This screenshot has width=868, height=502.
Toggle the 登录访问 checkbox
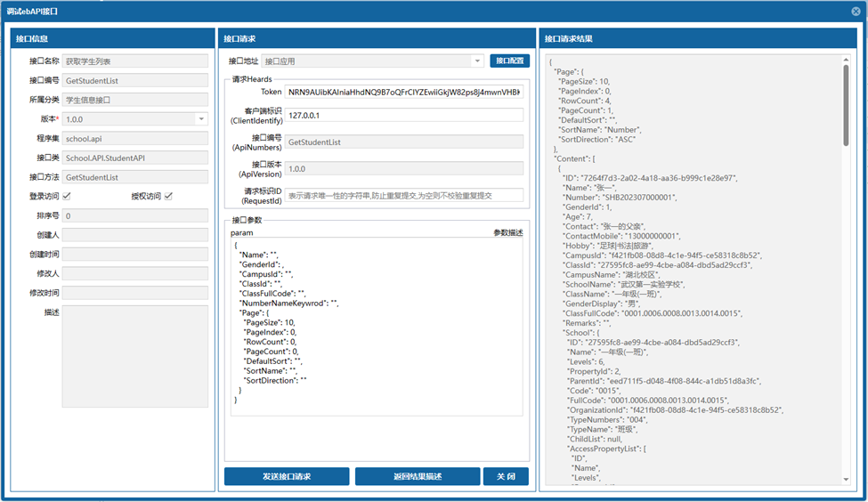(67, 196)
